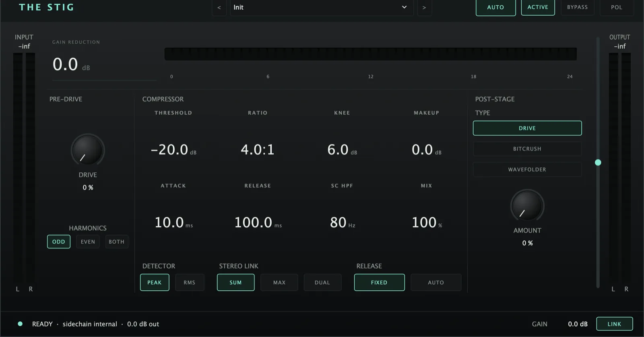644x337 pixels.
Task: Enable BYPASS mode
Action: pyautogui.click(x=577, y=7)
